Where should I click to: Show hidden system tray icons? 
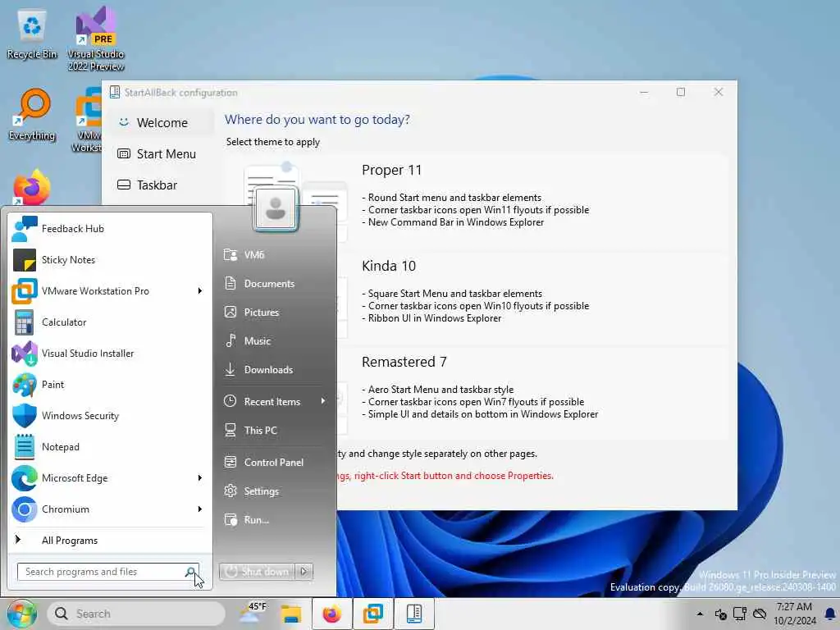(700, 614)
